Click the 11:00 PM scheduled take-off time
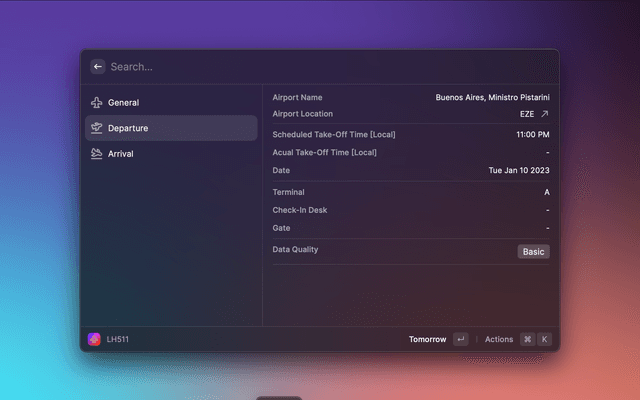Screen dimensions: 640x400 (x=532, y=134)
